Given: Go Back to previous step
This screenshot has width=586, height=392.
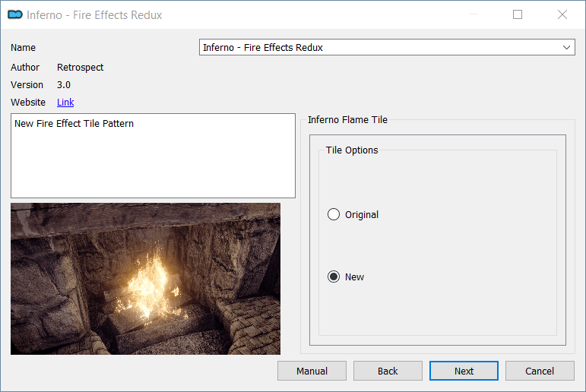Looking at the screenshot, I should (388, 371).
